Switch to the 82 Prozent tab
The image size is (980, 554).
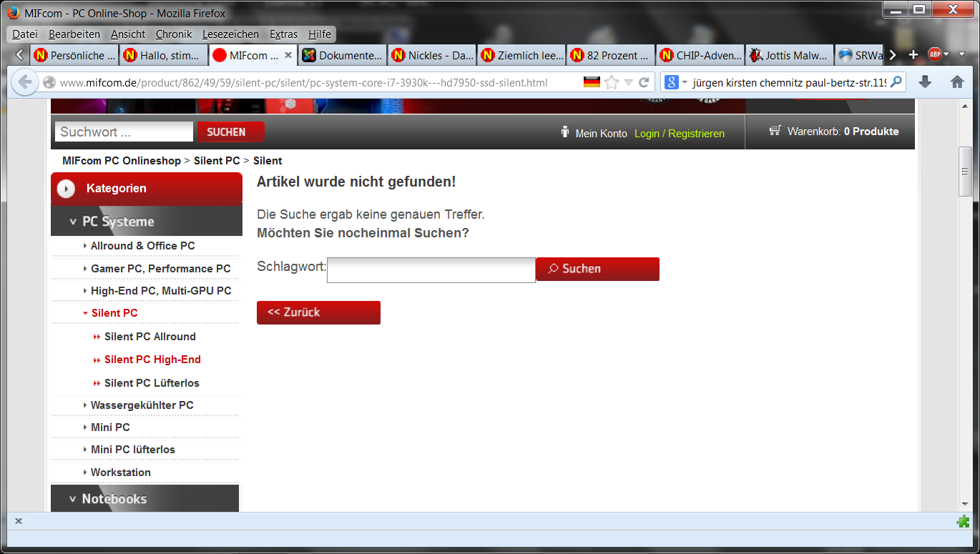click(x=611, y=55)
